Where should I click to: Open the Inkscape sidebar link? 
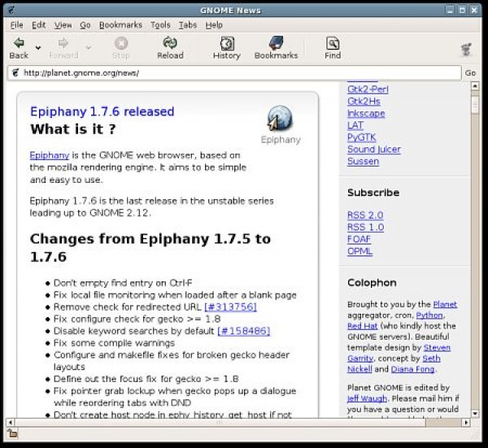366,113
